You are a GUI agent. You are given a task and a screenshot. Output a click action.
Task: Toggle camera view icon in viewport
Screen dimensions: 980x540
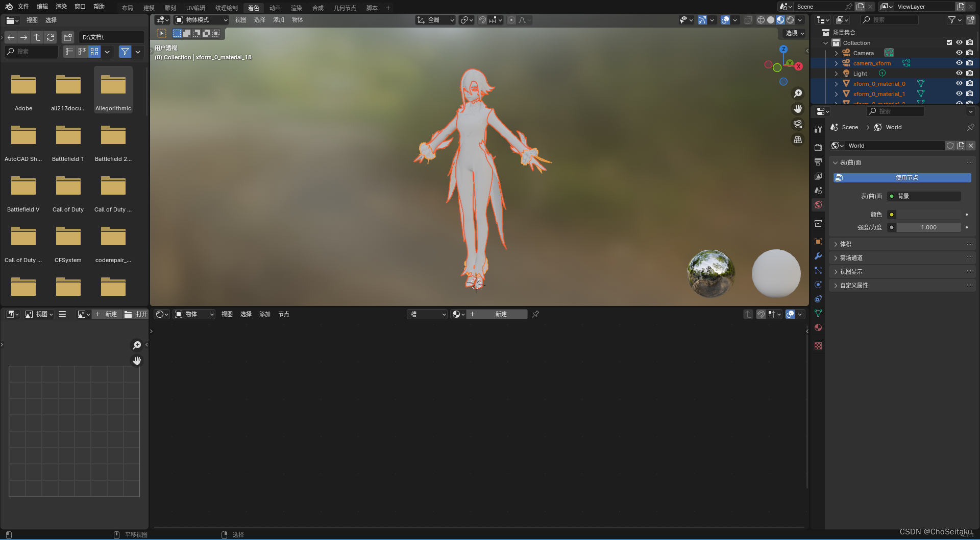(797, 124)
